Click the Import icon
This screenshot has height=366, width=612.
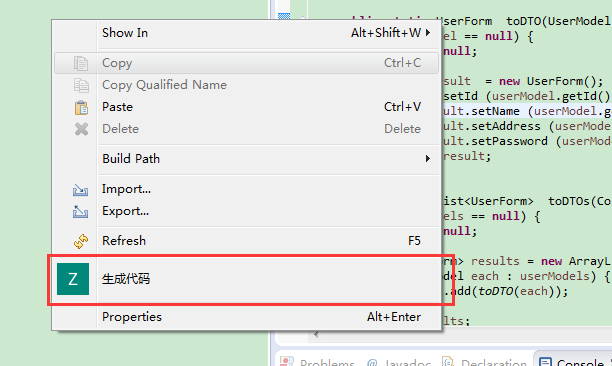pos(80,190)
